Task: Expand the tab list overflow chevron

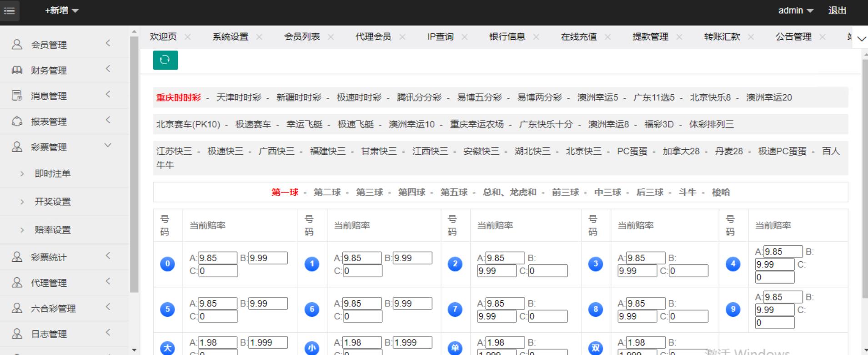Action: [861, 39]
